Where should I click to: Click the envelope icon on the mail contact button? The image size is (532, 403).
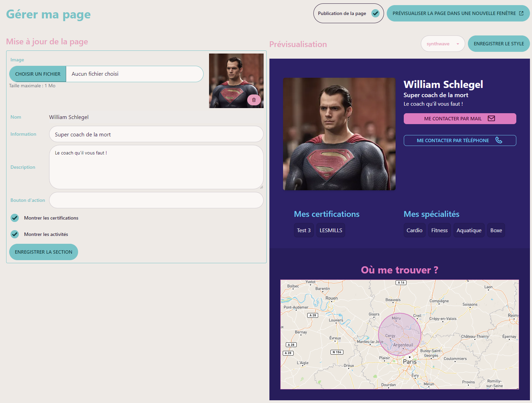pyautogui.click(x=491, y=118)
